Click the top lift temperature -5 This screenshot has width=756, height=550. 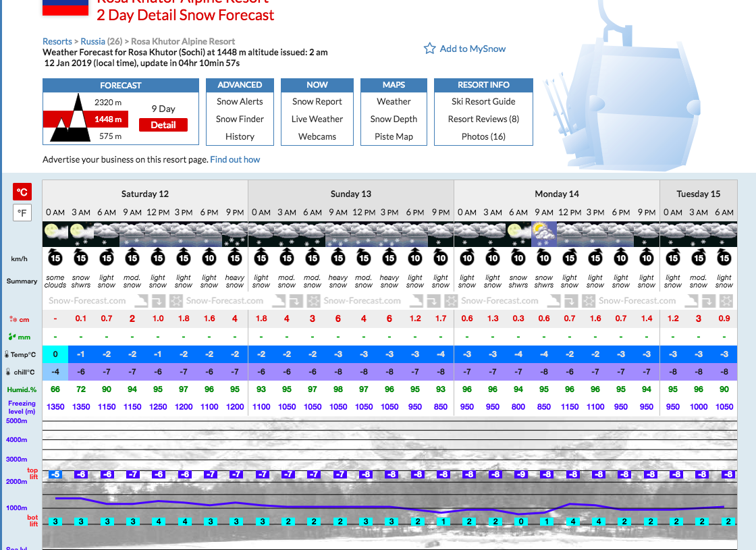pos(55,474)
